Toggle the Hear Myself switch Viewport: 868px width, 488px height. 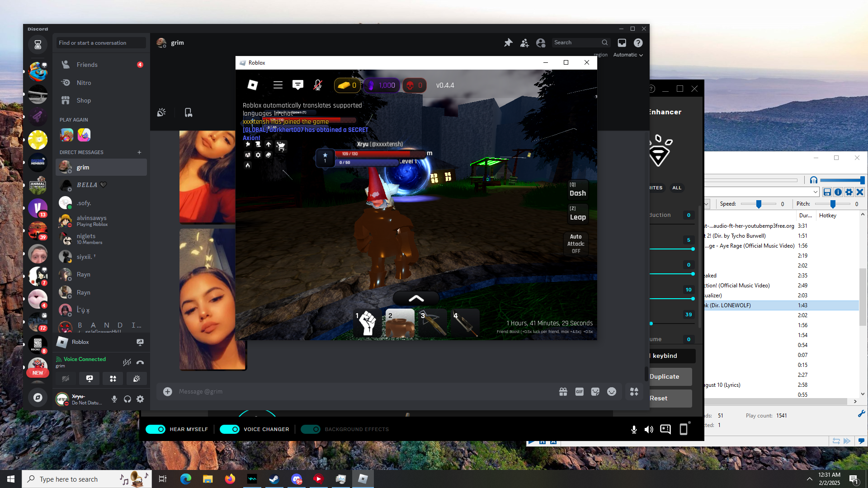tap(156, 429)
